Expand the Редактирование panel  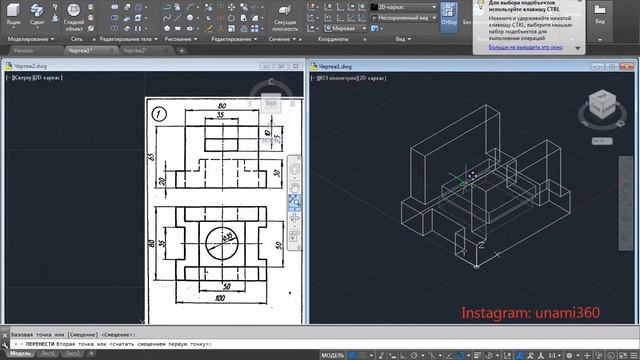point(234,39)
